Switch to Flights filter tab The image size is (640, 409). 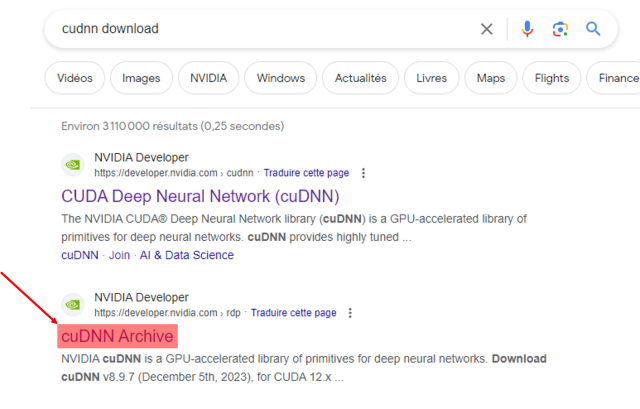[552, 78]
